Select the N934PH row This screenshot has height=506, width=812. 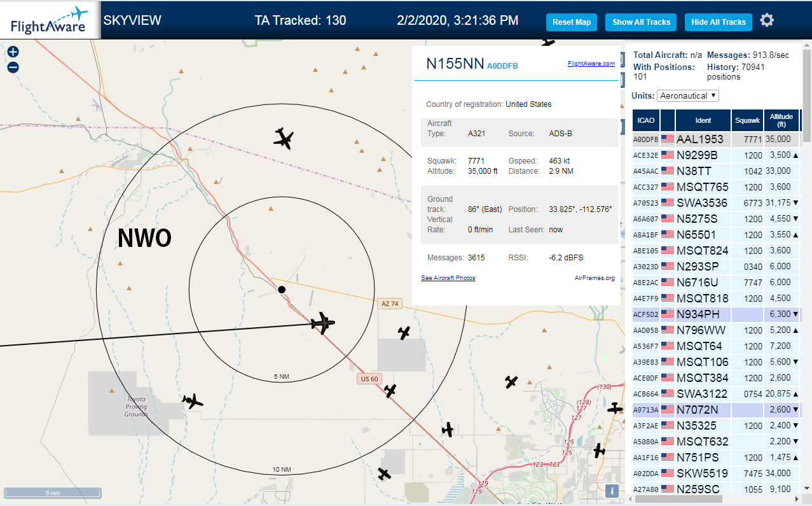[x=717, y=314]
